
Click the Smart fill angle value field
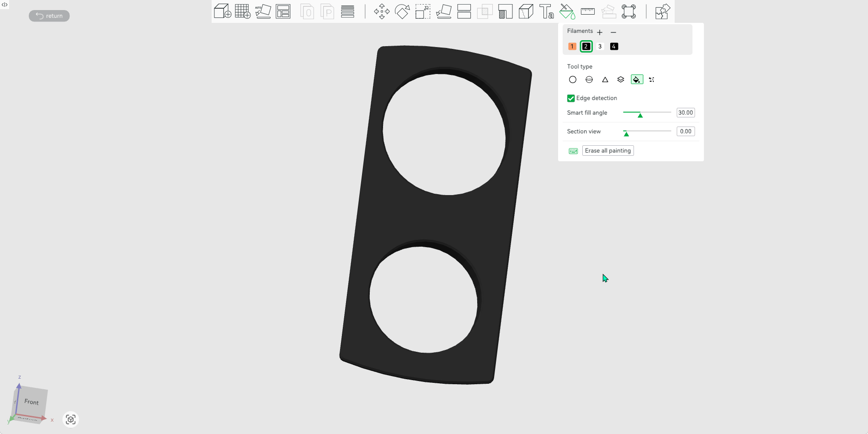(686, 113)
